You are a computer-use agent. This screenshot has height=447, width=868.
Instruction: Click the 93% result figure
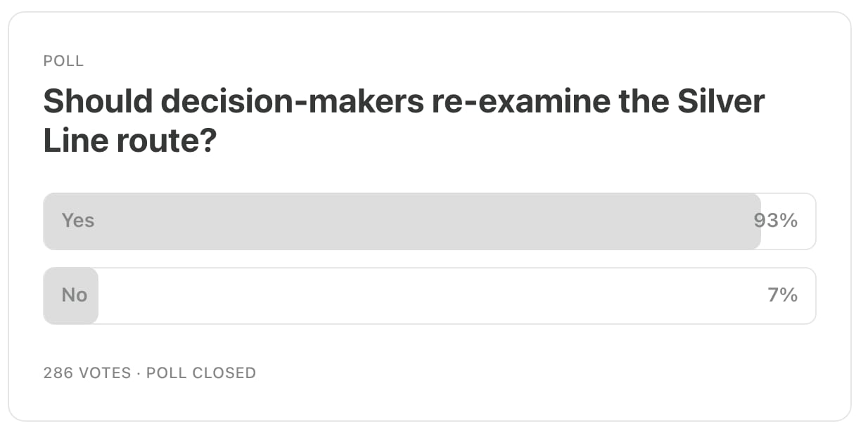[x=776, y=221]
